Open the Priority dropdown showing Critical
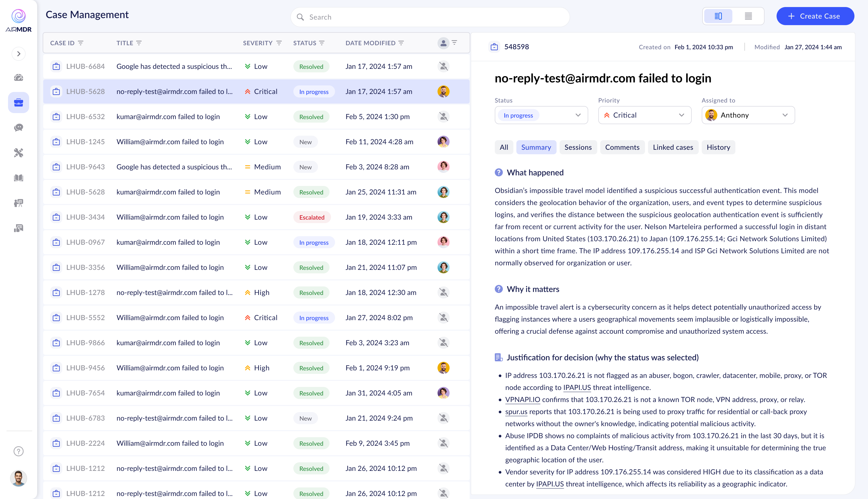Viewport: 868px width, 499px height. [x=645, y=115]
